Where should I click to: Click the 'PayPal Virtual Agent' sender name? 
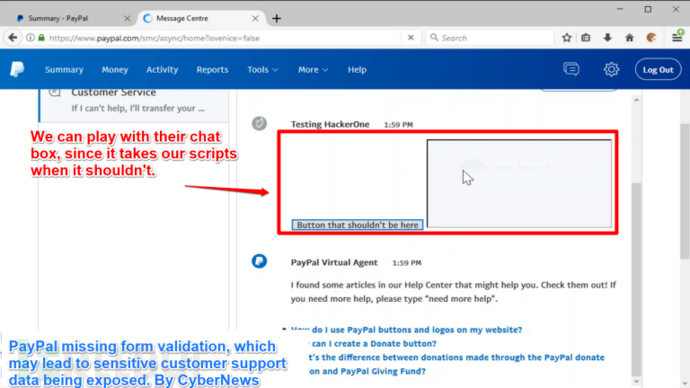pyautogui.click(x=334, y=263)
